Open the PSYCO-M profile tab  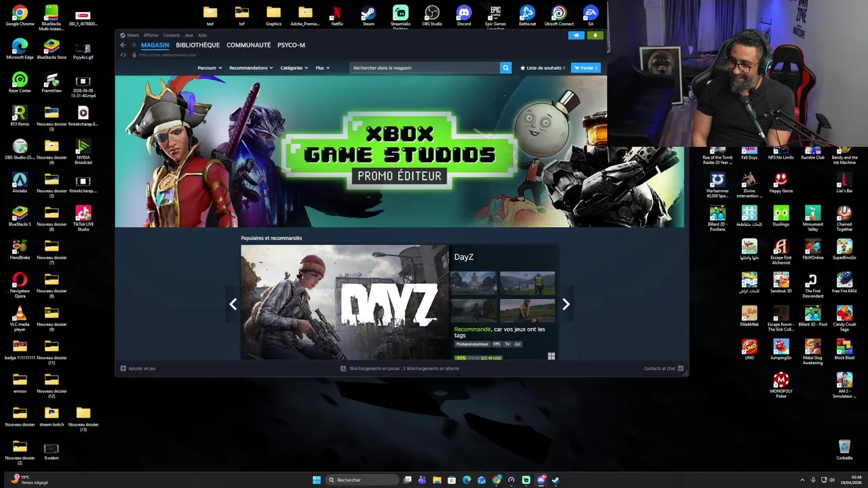point(291,45)
